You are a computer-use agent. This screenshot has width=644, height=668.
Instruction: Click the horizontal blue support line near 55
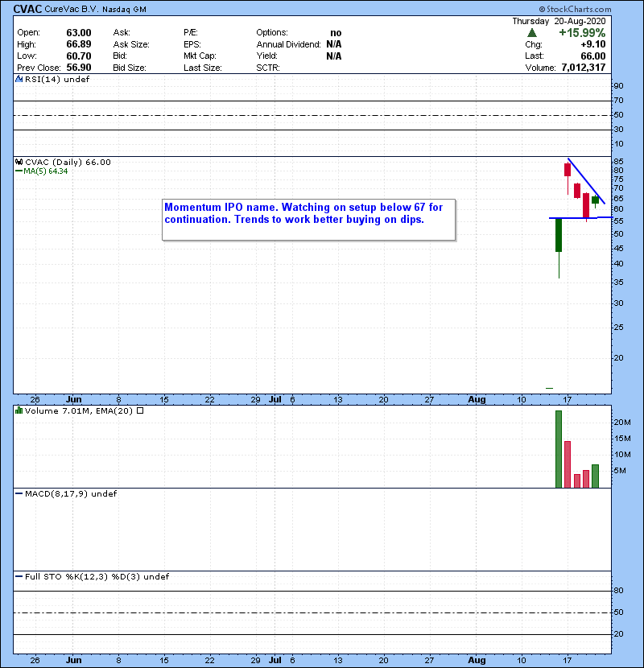[580, 217]
